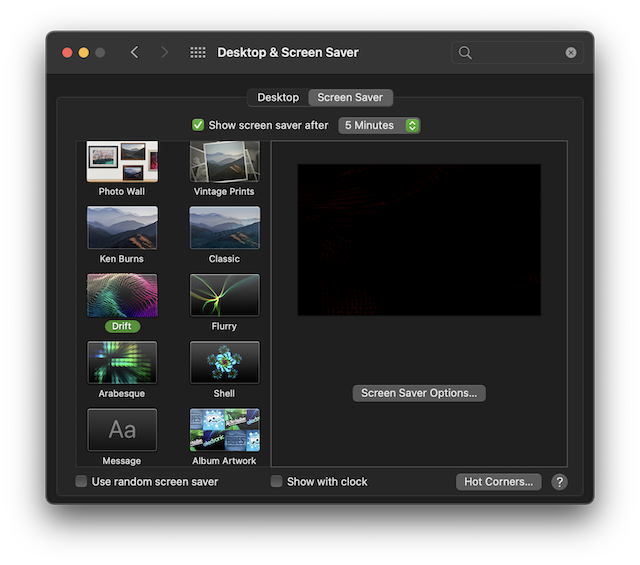Select the Shell screen saver thumbnail
The height and width of the screenshot is (565, 640).
click(x=224, y=363)
